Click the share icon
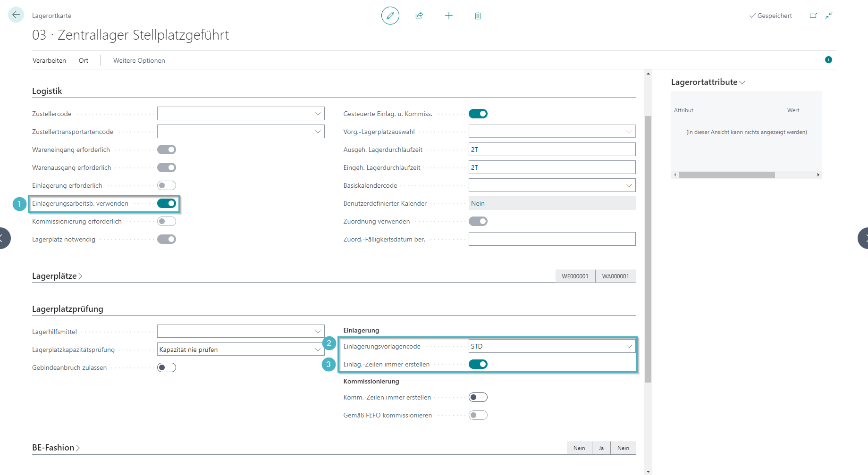868x475 pixels. 419,16
